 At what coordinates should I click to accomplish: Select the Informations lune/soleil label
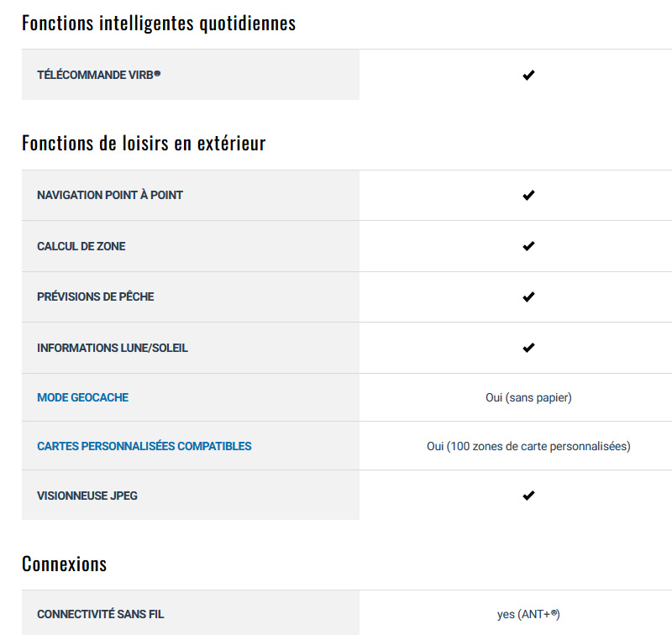pyautogui.click(x=113, y=348)
